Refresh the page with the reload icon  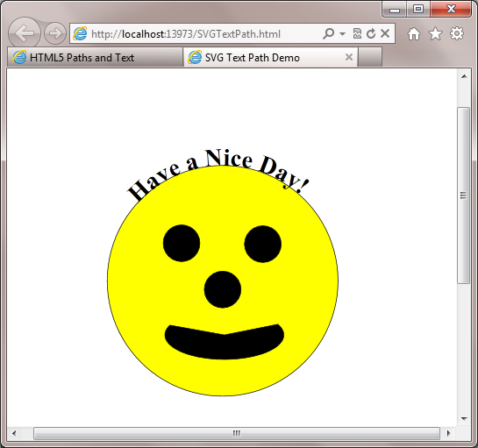click(371, 33)
